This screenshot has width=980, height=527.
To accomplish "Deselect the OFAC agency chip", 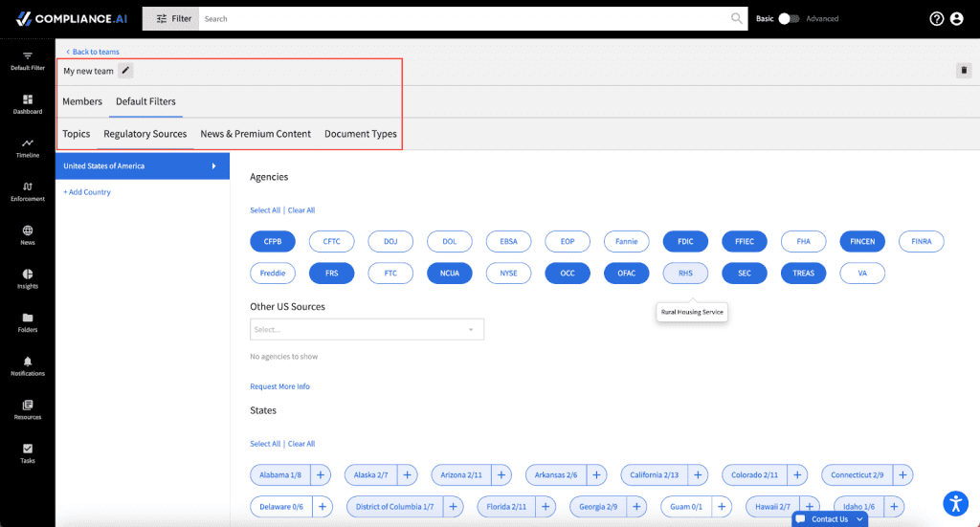I will click(x=626, y=274).
